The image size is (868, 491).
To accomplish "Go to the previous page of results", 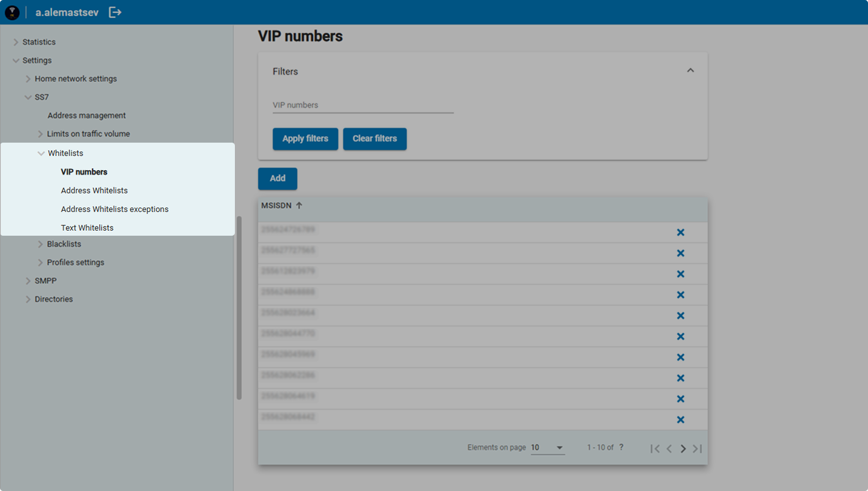I will (669, 449).
